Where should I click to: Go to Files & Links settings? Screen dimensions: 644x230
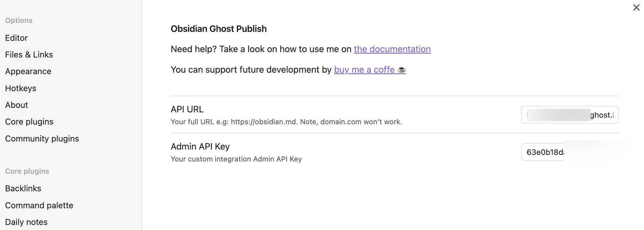pyautogui.click(x=29, y=55)
